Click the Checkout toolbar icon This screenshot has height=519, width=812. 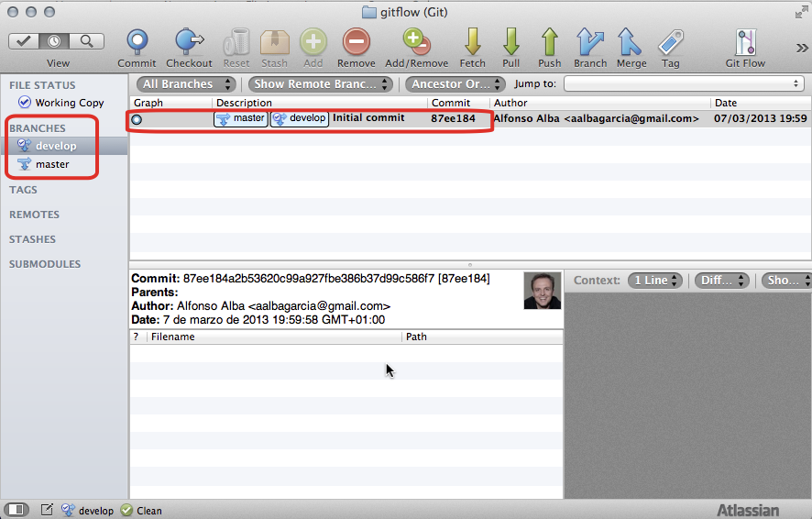click(189, 42)
